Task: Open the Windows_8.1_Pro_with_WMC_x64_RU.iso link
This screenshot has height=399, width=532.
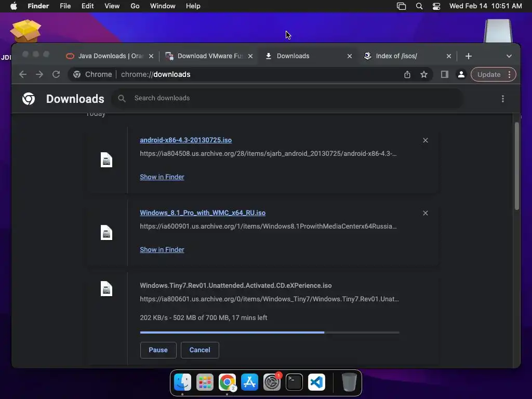Action: [203, 213]
